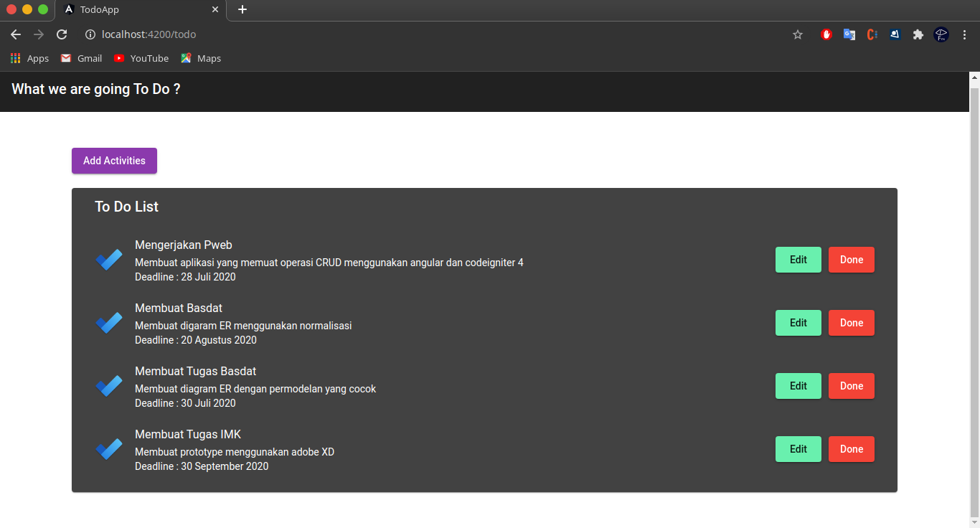Open a new browser tab with plus
Viewport: 980px width, 528px height.
(242, 9)
